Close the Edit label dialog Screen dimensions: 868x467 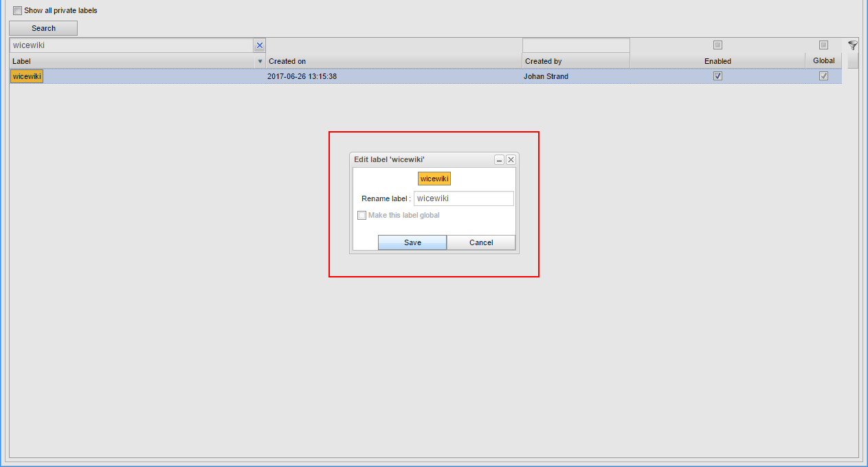tap(511, 159)
